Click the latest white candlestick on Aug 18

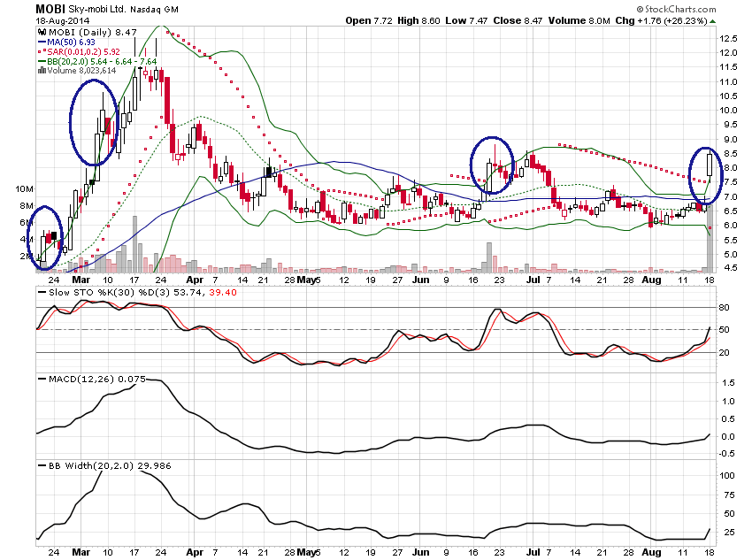coord(710,165)
